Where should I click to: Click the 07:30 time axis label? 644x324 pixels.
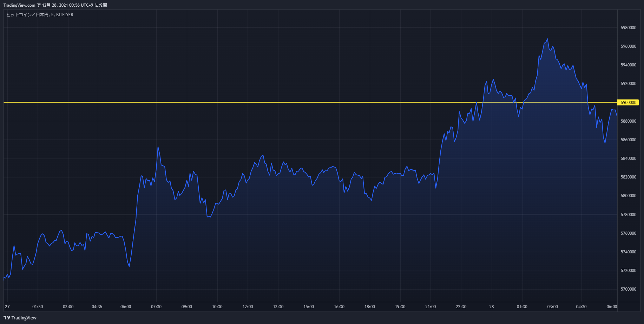(156, 307)
